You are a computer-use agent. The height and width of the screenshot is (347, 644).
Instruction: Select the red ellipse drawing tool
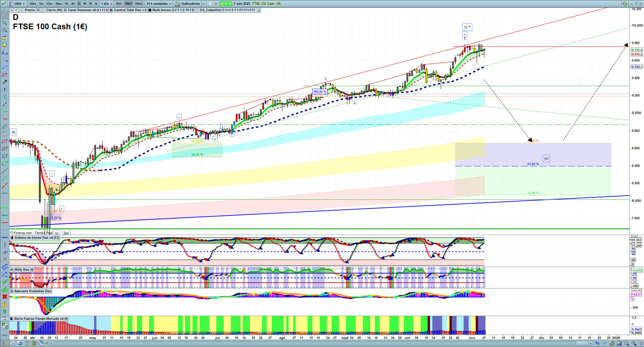(5, 141)
